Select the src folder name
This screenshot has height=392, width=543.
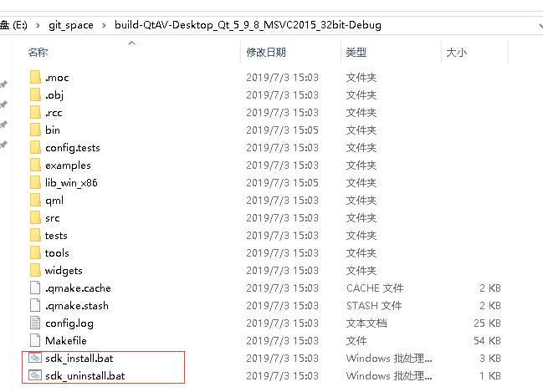pos(52,218)
